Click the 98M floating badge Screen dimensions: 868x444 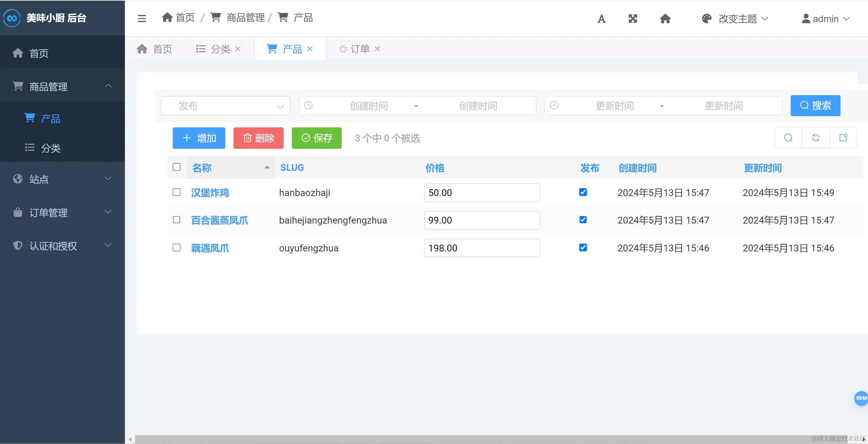coord(861,398)
